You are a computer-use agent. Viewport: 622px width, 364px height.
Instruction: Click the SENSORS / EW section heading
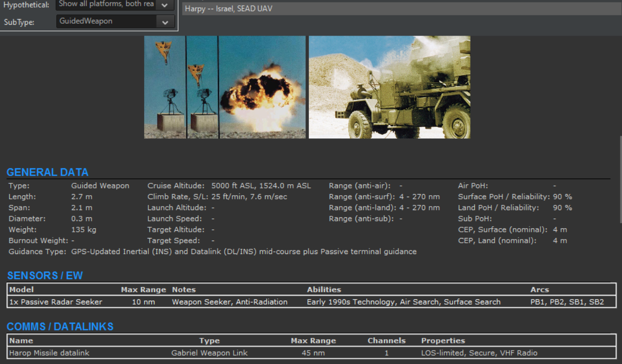pos(45,276)
